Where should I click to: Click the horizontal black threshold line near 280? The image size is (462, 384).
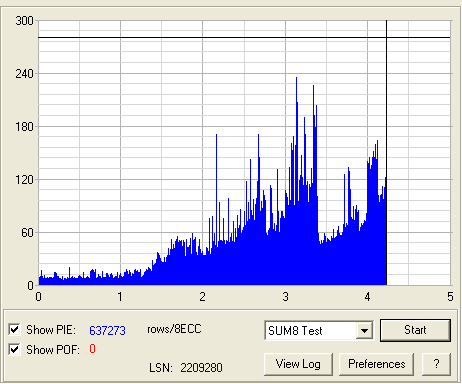click(244, 38)
